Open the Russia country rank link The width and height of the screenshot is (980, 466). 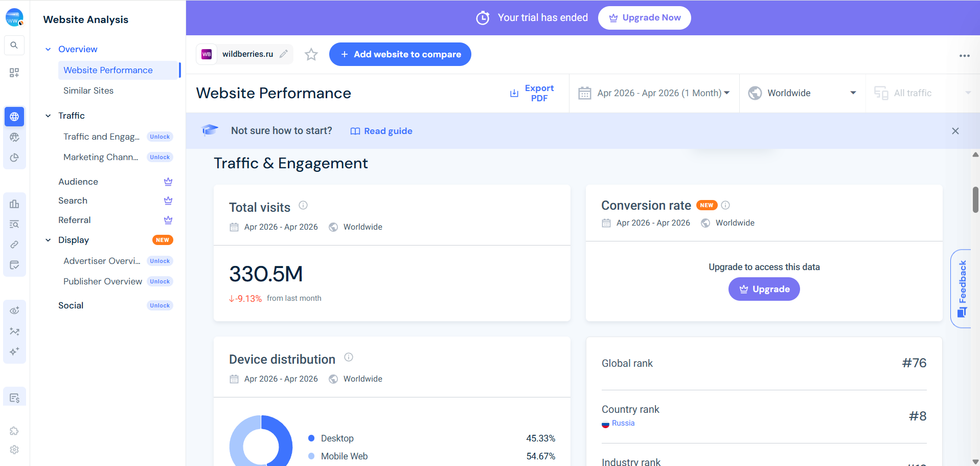[x=623, y=423]
